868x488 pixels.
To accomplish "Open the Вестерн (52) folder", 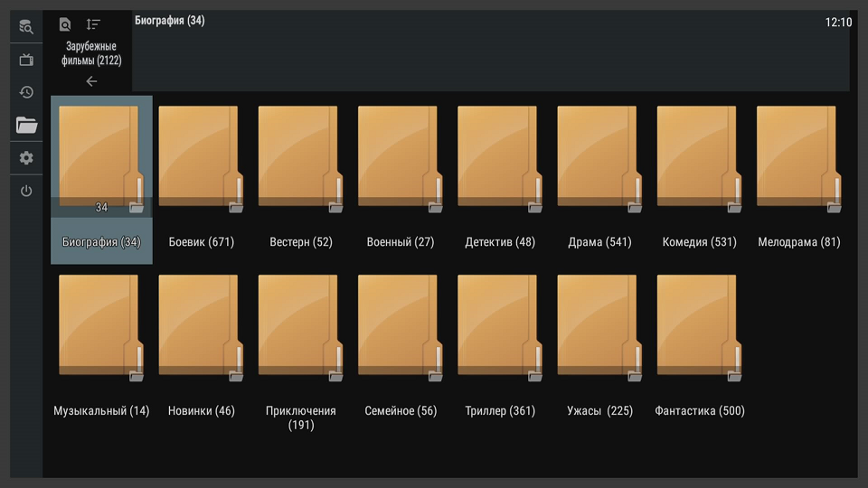I will 300,163.
